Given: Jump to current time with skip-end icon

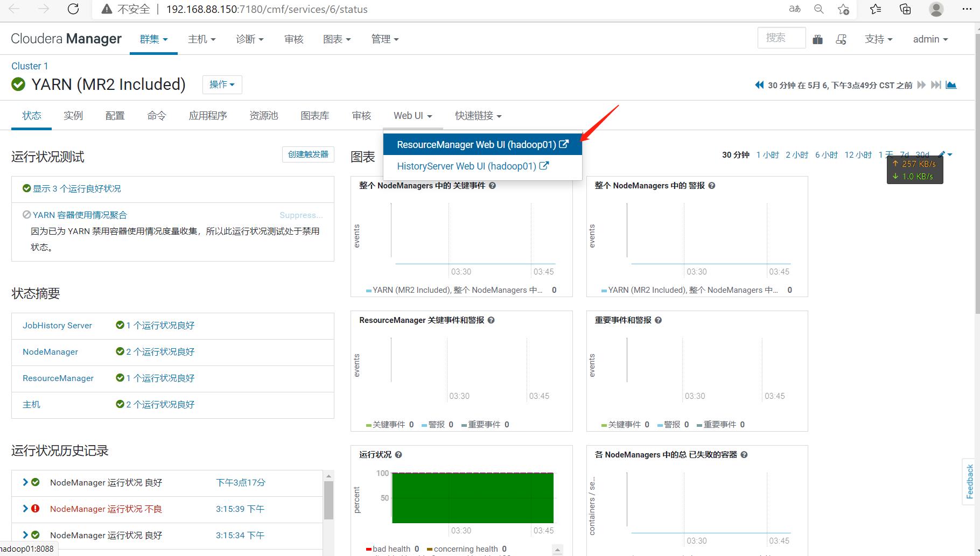Looking at the screenshot, I should 936,85.
